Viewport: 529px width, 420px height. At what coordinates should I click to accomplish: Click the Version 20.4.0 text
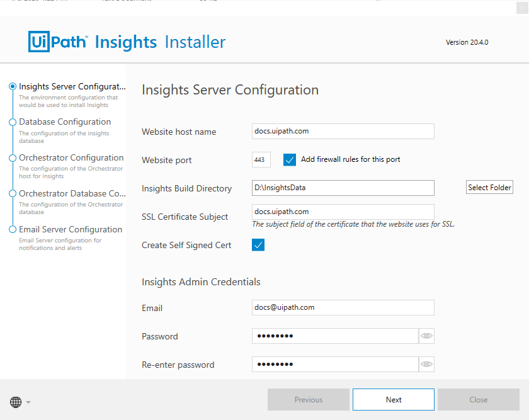(x=467, y=42)
